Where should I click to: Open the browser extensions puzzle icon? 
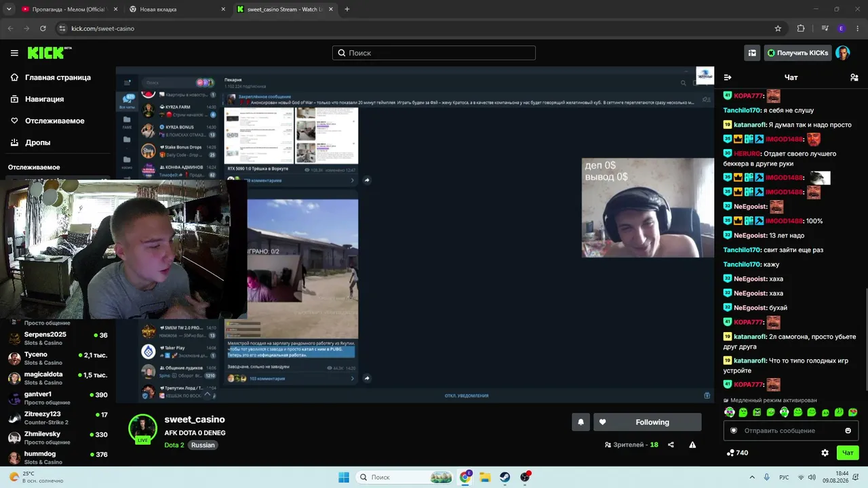tap(801, 28)
